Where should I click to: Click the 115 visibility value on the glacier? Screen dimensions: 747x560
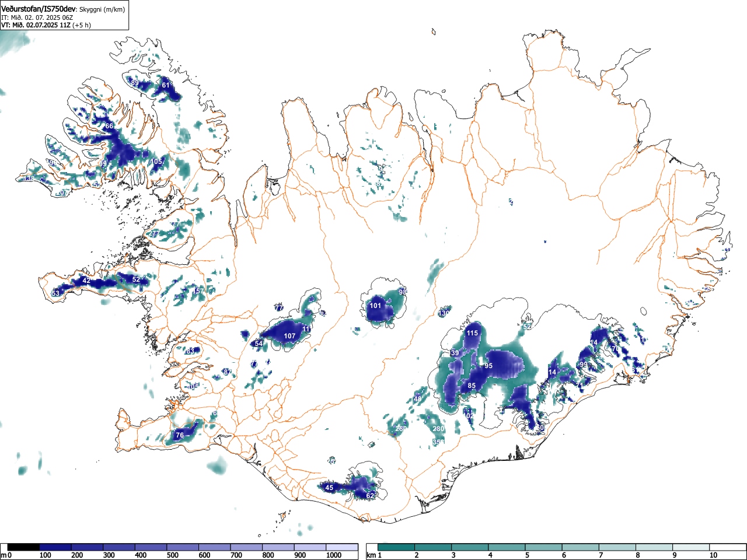point(472,333)
